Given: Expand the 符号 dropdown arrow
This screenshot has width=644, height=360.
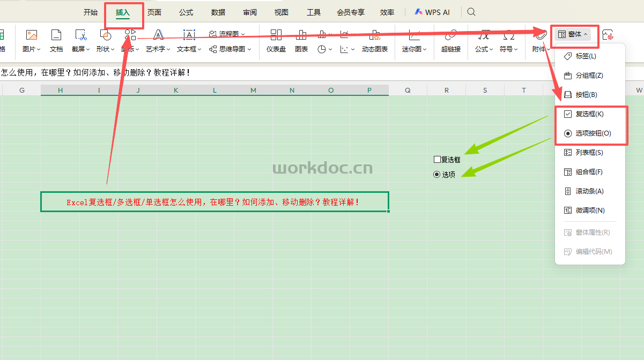Looking at the screenshot, I should pos(516,49).
